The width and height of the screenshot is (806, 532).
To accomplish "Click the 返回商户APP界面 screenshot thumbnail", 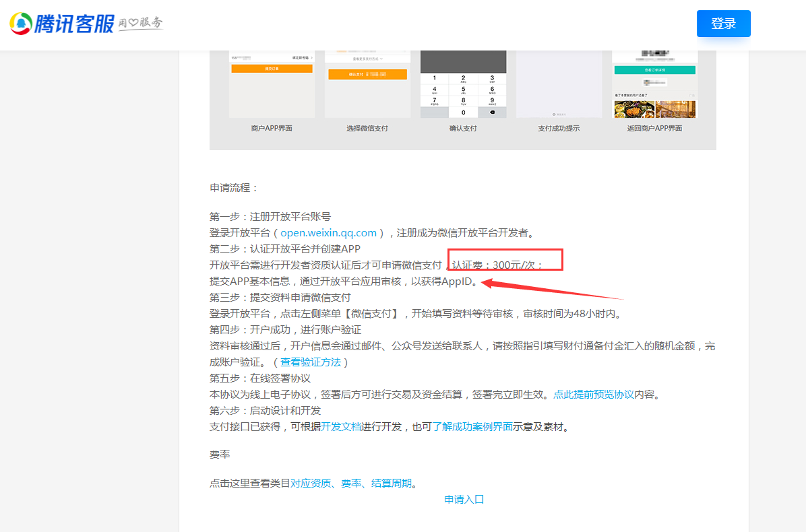I will click(x=654, y=84).
